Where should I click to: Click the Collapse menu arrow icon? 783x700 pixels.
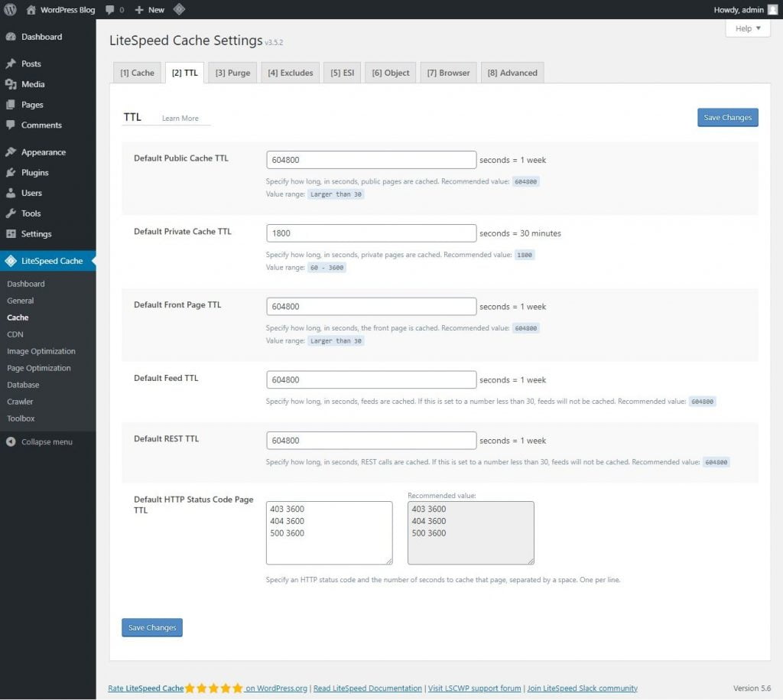pos(11,441)
